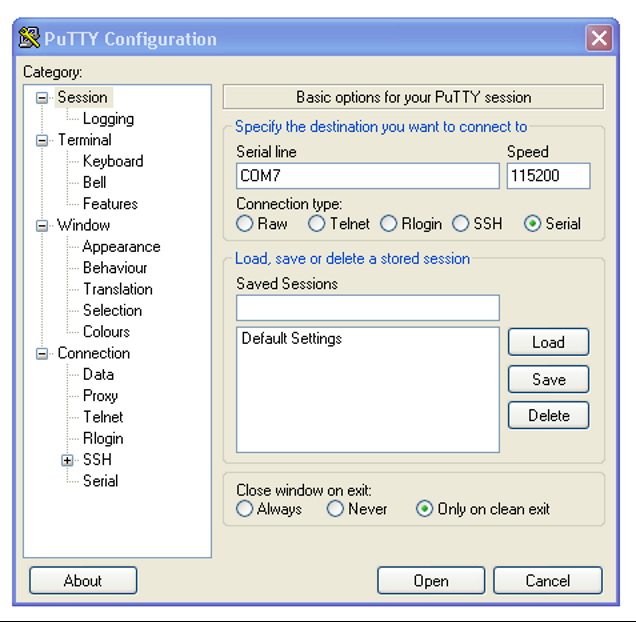
Task: Open the Data category
Action: click(98, 374)
